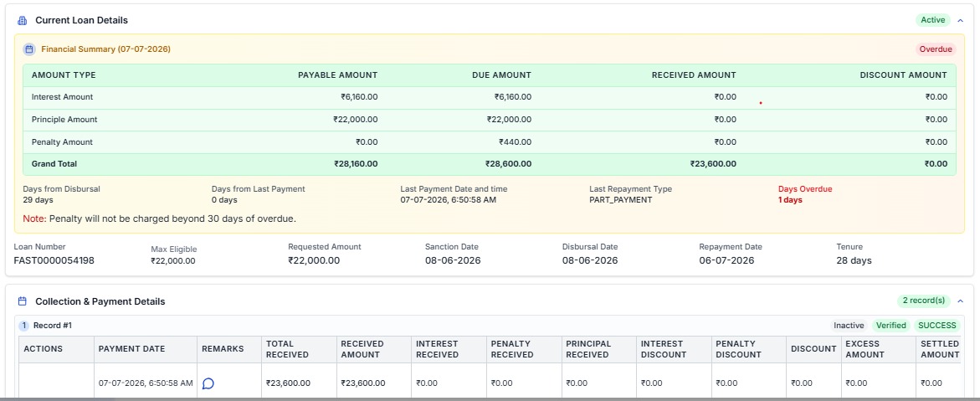The image size is (980, 401).
Task: Click the Collection & Payment Details calendar icon
Action: (x=23, y=301)
